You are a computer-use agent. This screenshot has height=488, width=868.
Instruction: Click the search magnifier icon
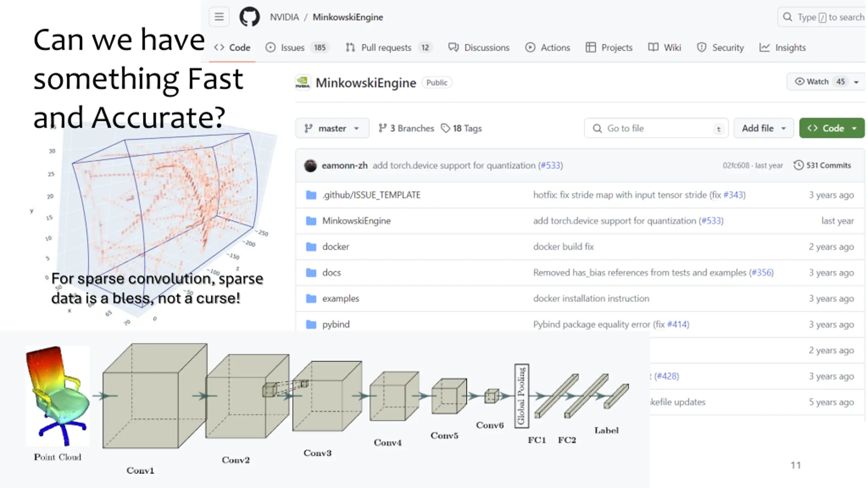click(788, 17)
